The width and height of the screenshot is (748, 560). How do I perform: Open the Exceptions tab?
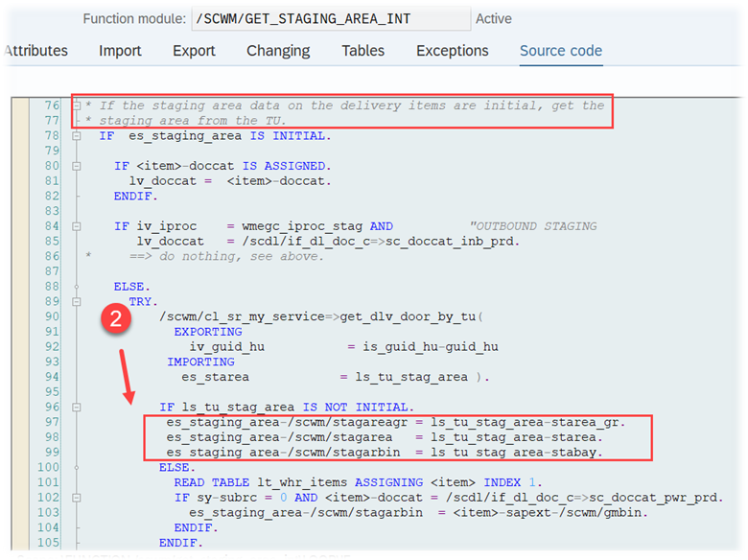(453, 51)
